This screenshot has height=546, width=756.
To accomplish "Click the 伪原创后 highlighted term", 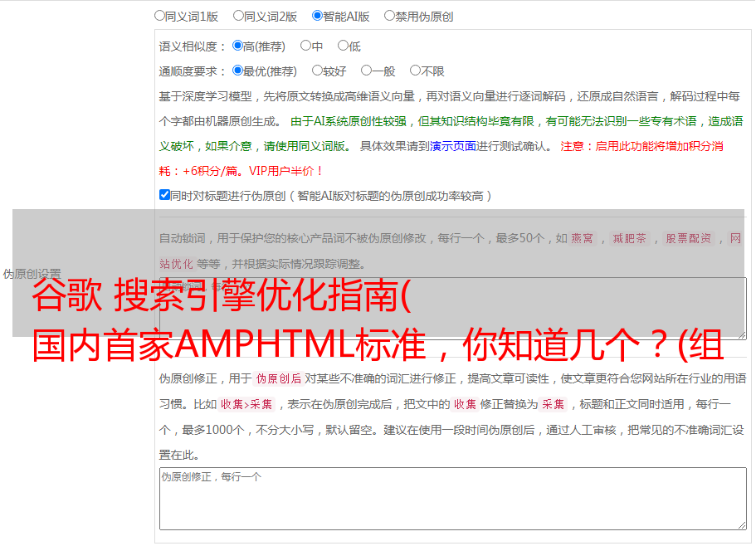I will [x=278, y=378].
